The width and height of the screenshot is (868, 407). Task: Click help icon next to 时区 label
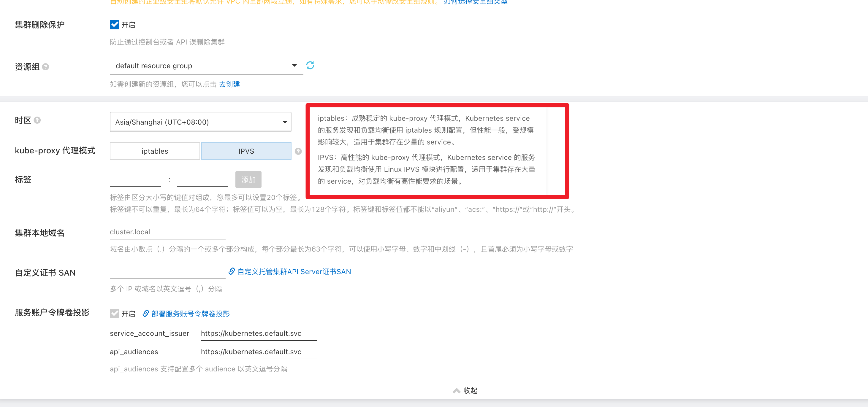pos(37,120)
